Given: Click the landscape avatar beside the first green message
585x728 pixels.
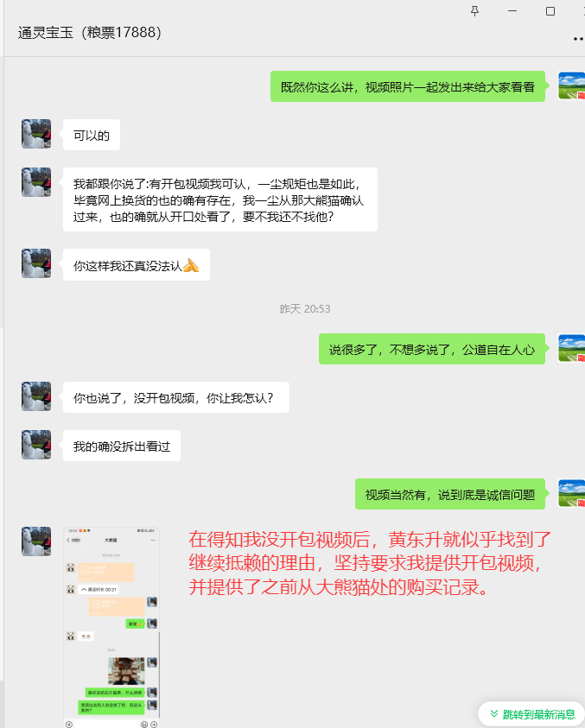Looking at the screenshot, I should coord(572,85).
